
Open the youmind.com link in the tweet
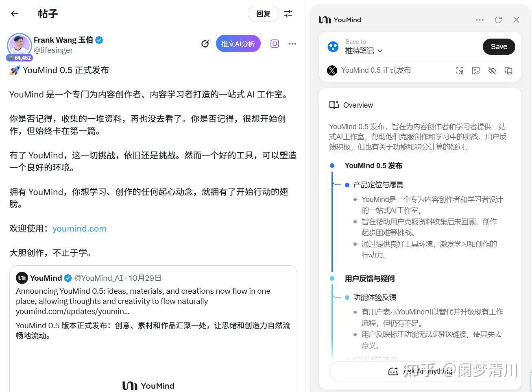[x=79, y=228]
